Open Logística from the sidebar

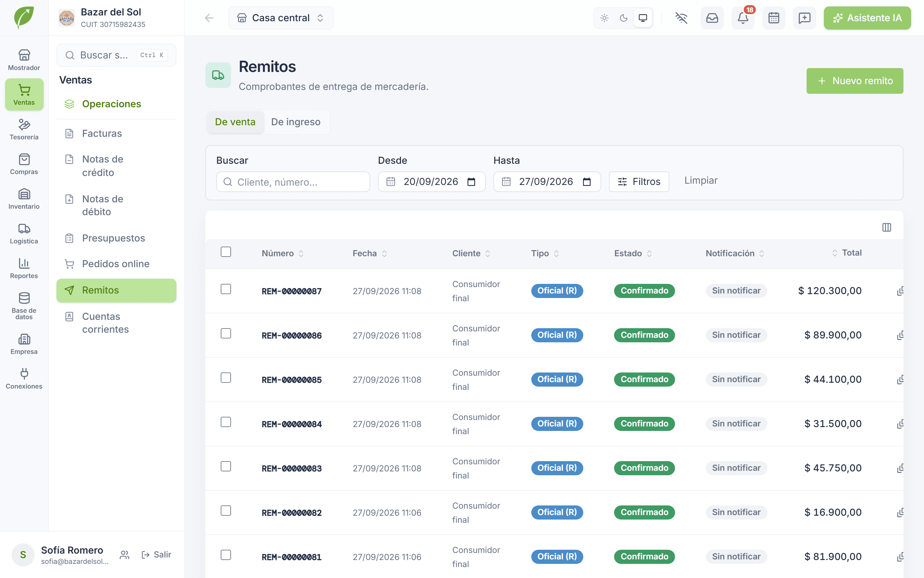coord(24,233)
